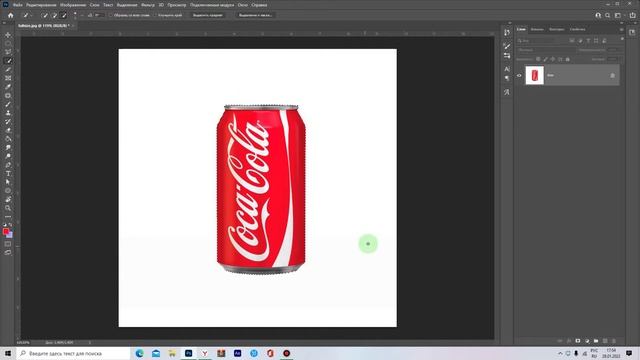This screenshot has width=640, height=360.
Task: Select the Brush tool
Action: 8,104
